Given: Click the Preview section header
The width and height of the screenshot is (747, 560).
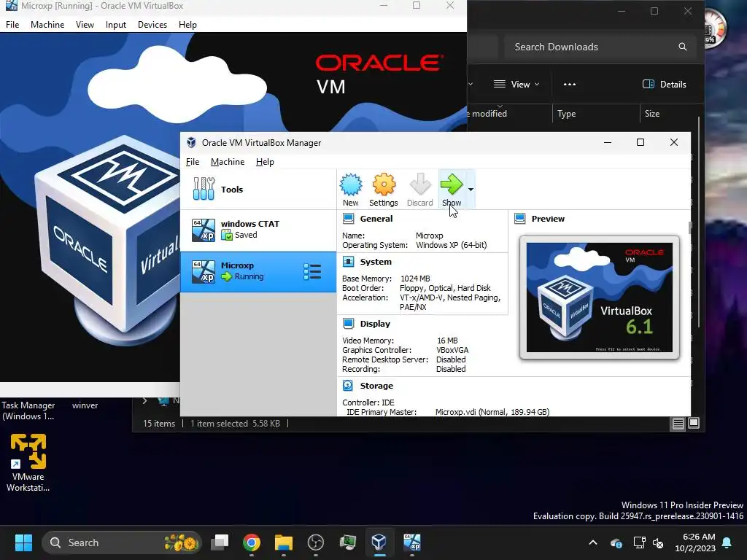Looking at the screenshot, I should [x=548, y=219].
